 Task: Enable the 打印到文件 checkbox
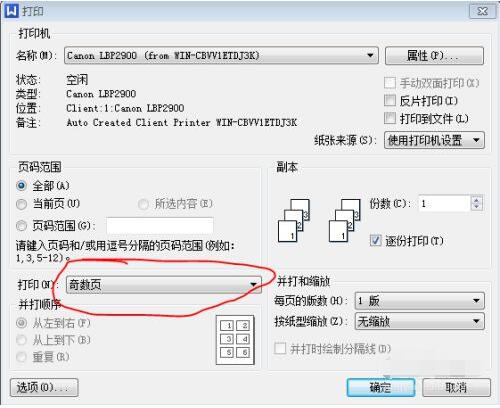(390, 118)
